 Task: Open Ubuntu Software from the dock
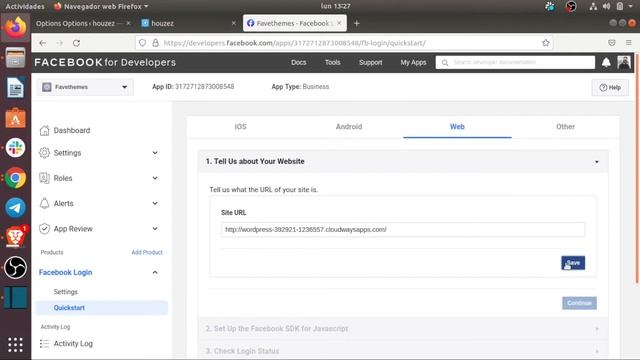pyautogui.click(x=16, y=118)
